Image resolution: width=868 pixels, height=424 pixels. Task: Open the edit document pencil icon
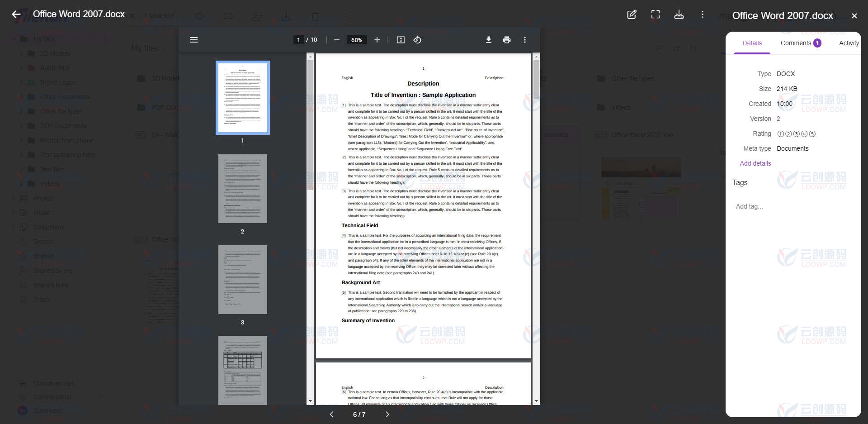coord(632,14)
